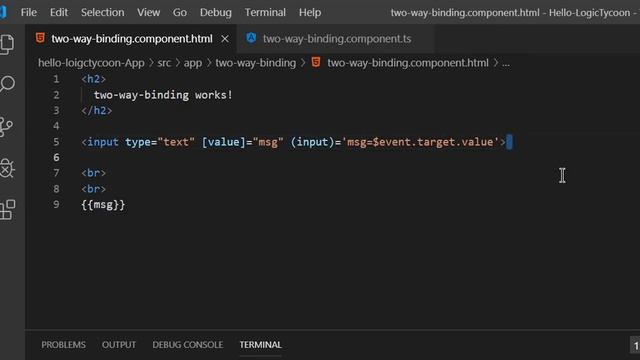Screen dimensions: 640x360
Task: Click line number 9 in the gutter
Action: click(x=56, y=204)
